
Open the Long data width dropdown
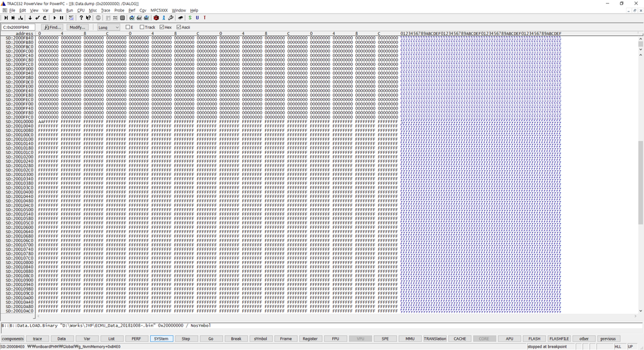pyautogui.click(x=108, y=27)
